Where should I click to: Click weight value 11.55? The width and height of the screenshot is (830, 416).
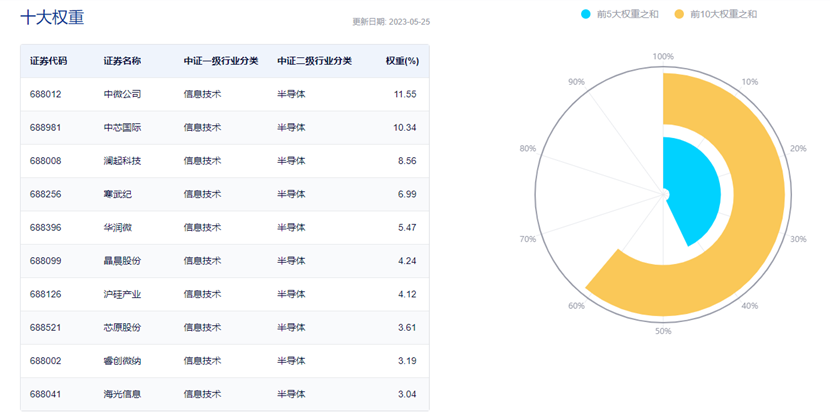coord(405,94)
